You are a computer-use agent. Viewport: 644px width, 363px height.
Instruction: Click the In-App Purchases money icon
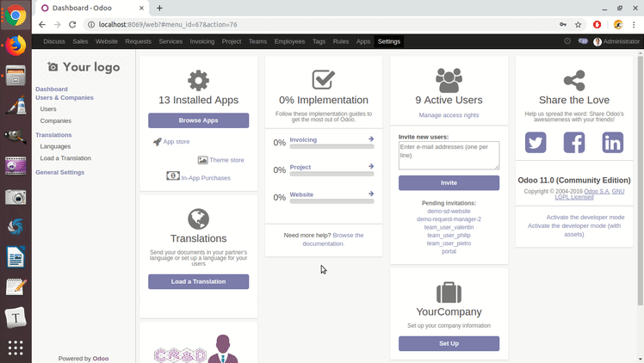(x=173, y=176)
